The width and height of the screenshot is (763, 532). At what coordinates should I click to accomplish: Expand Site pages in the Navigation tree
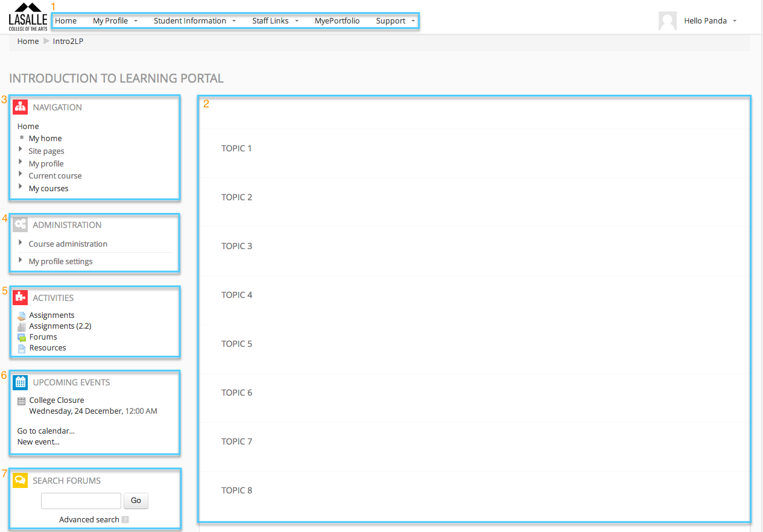pos(21,150)
